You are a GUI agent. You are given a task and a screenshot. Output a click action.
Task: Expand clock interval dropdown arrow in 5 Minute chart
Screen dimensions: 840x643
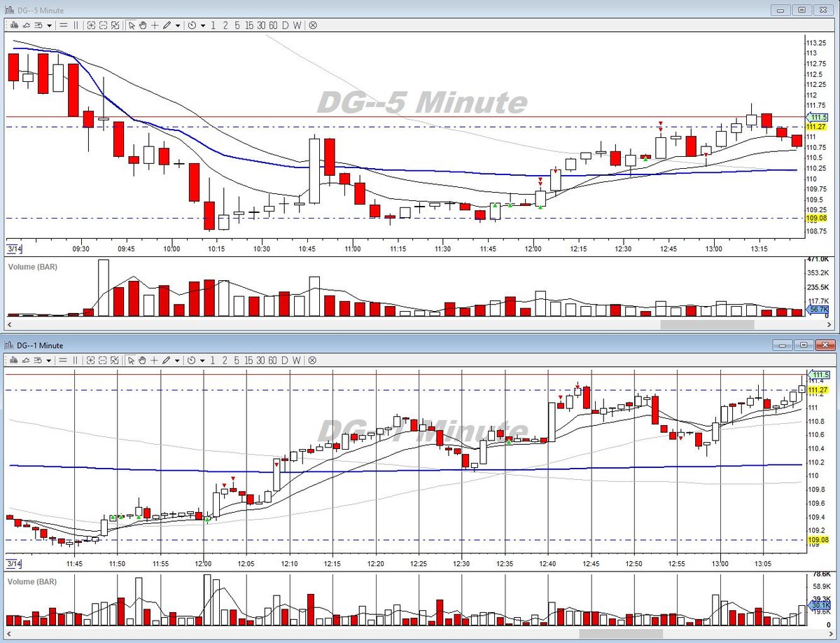point(203,25)
